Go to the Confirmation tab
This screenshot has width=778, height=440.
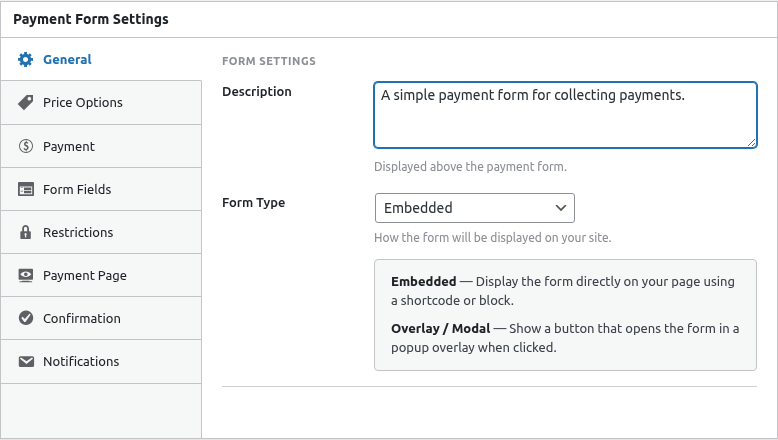point(82,318)
